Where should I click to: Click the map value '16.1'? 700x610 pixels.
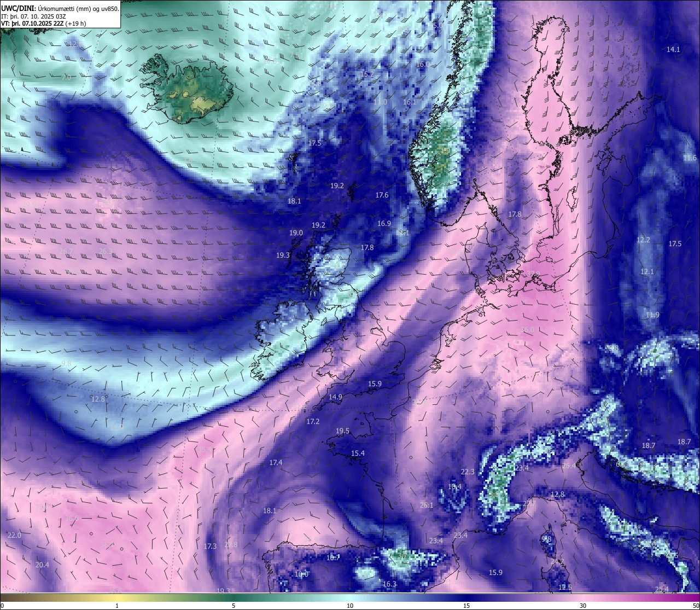[410, 102]
